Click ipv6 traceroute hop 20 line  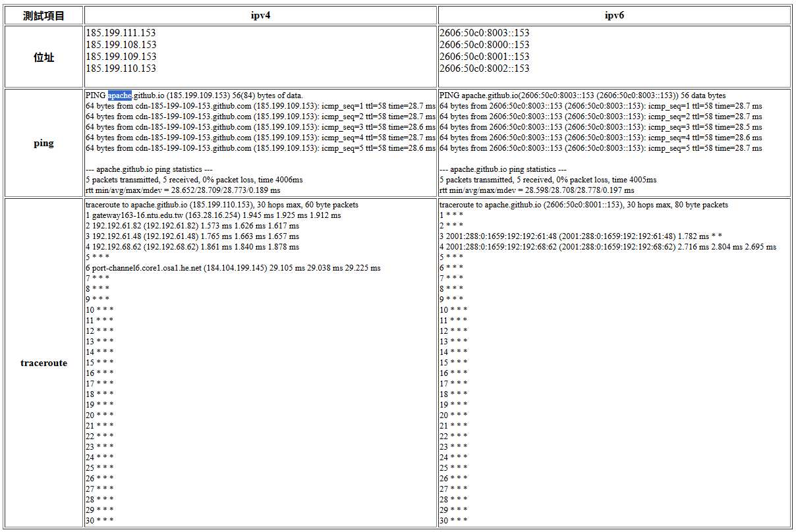click(453, 415)
